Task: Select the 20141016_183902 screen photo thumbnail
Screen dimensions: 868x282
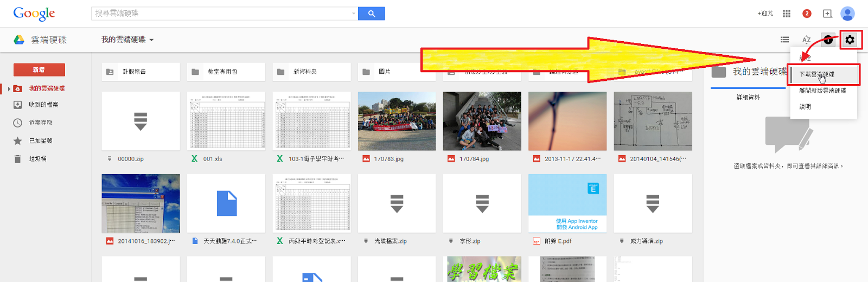Action: tap(141, 203)
